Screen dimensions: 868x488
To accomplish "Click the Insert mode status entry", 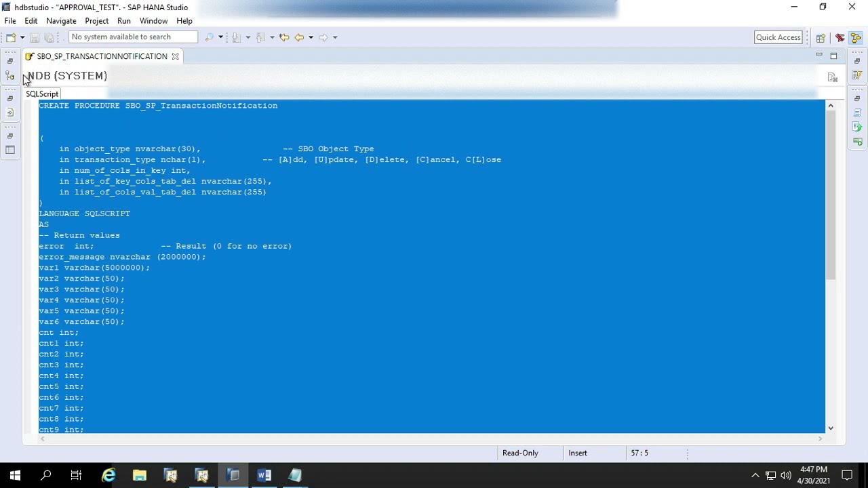I will pos(578,453).
